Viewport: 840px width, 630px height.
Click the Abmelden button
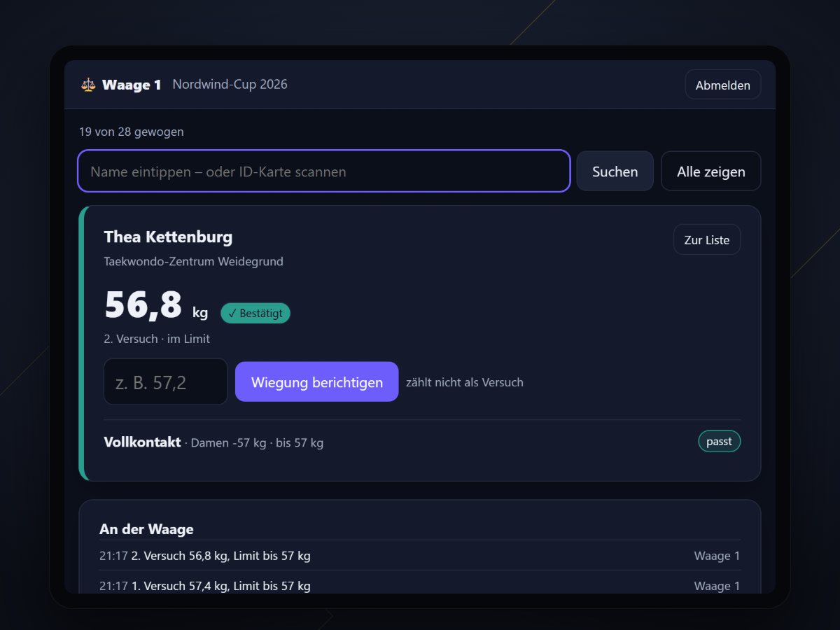click(722, 85)
